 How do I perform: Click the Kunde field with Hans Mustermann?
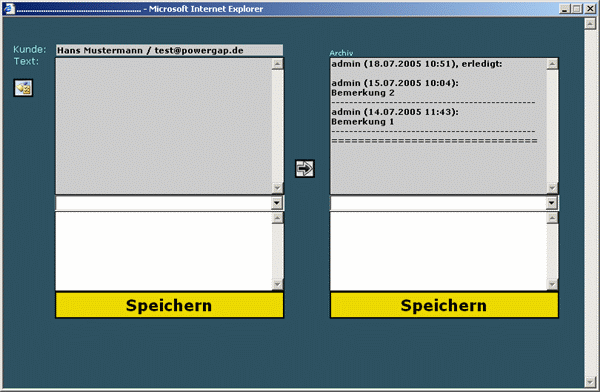(x=170, y=51)
